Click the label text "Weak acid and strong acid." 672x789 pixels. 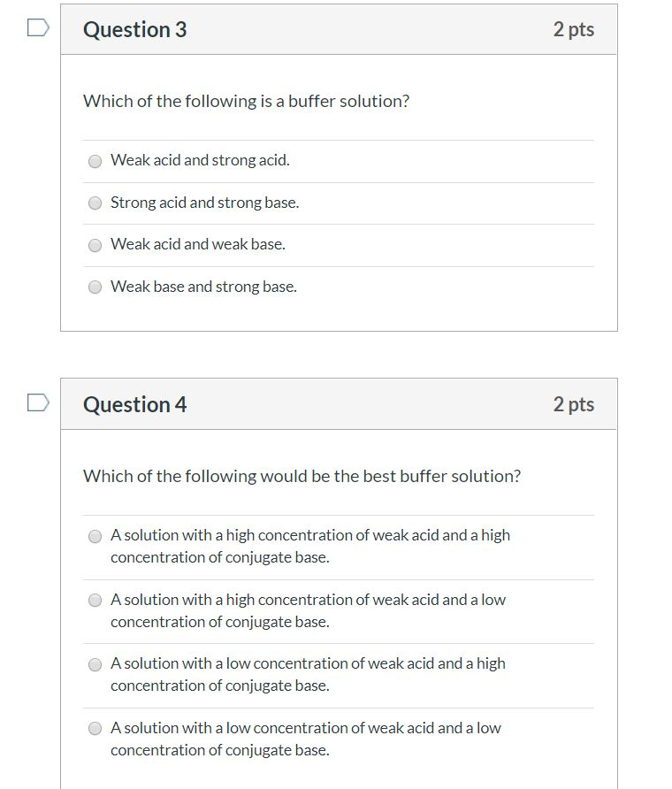point(200,160)
